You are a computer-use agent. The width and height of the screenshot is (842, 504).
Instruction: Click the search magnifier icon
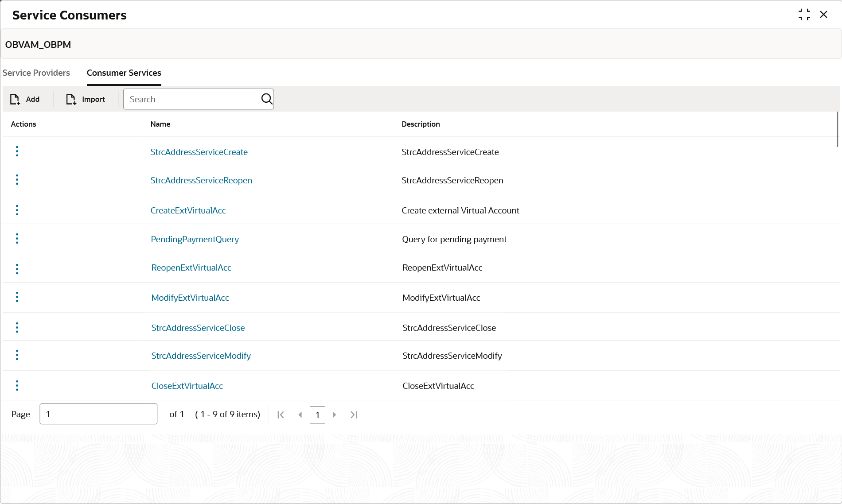[266, 99]
